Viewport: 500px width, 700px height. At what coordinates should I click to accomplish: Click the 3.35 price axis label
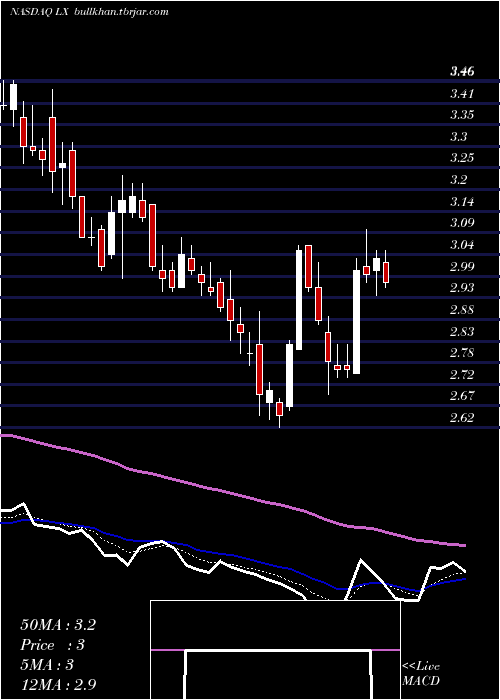tap(462, 115)
